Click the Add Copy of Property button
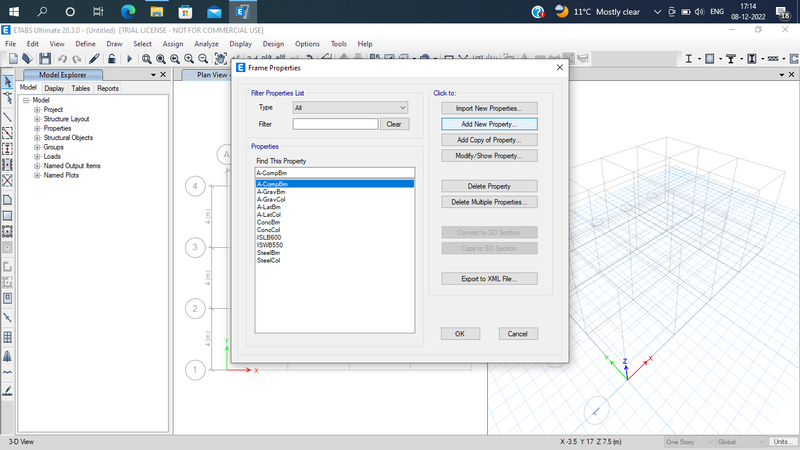This screenshot has width=800, height=450. coord(489,140)
